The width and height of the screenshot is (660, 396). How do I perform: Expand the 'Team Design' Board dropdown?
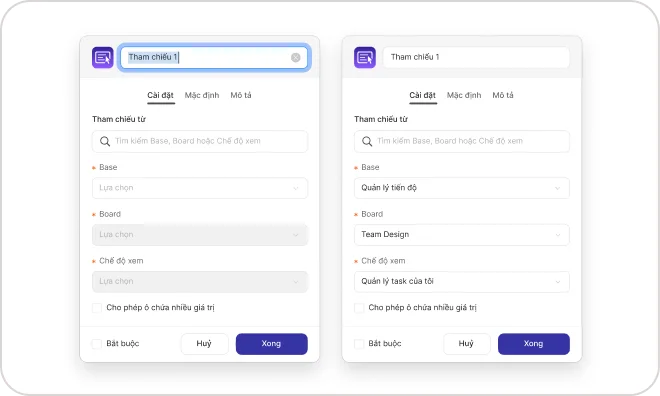[x=462, y=235]
